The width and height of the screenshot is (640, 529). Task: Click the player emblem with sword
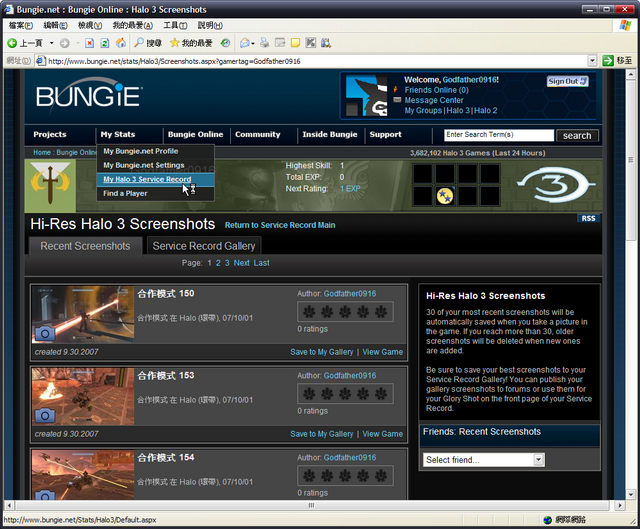click(x=50, y=186)
